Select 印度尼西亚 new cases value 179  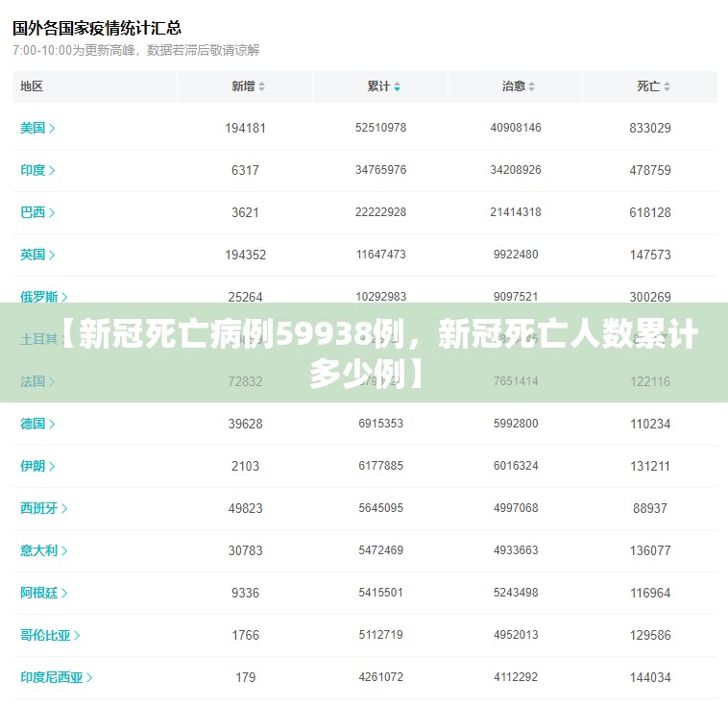point(245,677)
